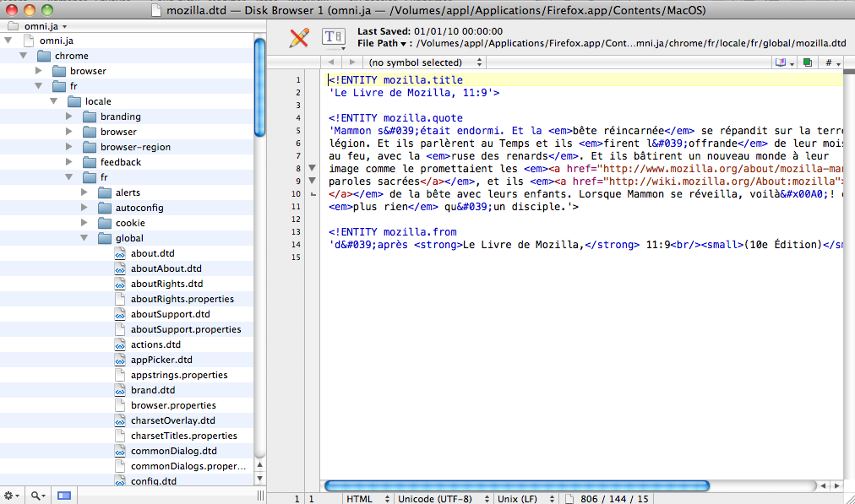Click the about.dtd file icon

click(x=120, y=253)
